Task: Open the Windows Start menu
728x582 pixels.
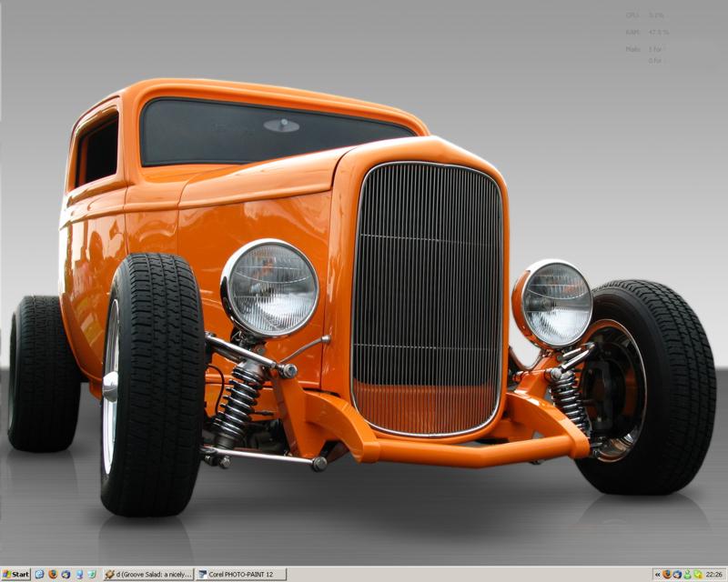Action: [15, 575]
